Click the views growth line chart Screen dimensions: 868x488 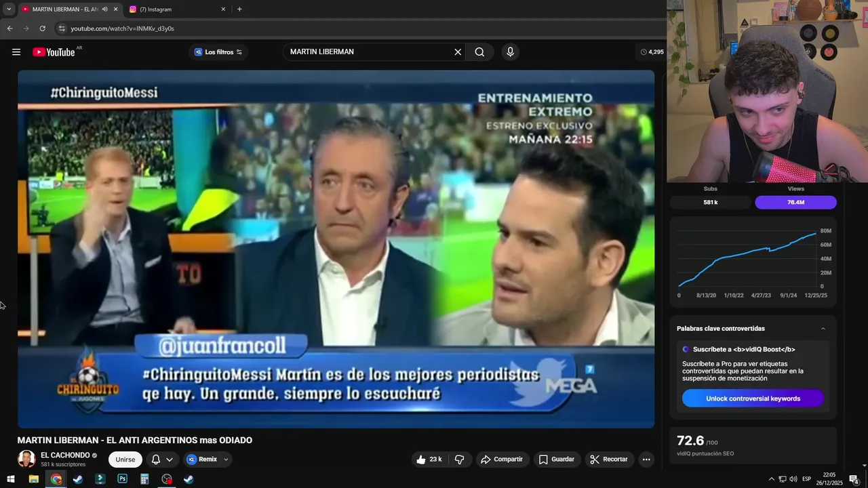[747, 259]
